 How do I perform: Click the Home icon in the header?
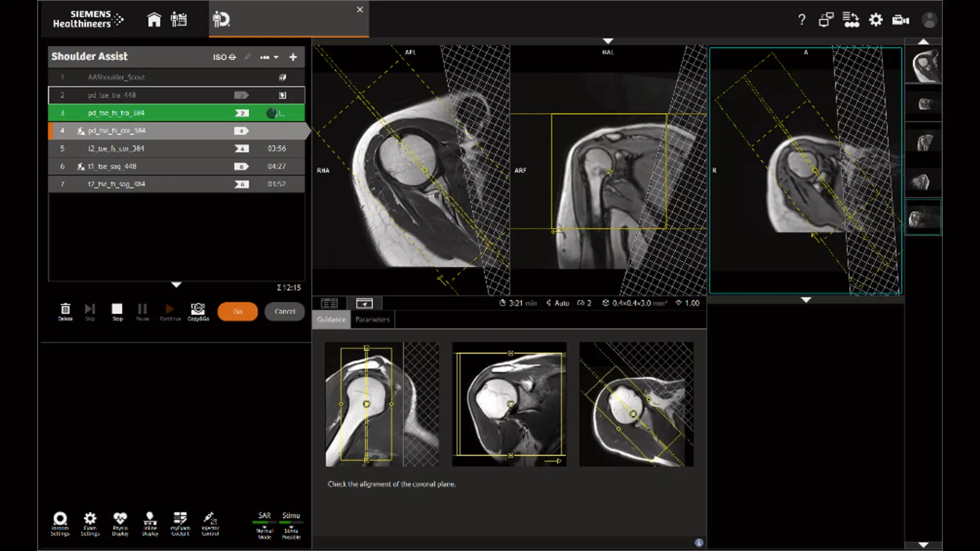(154, 19)
